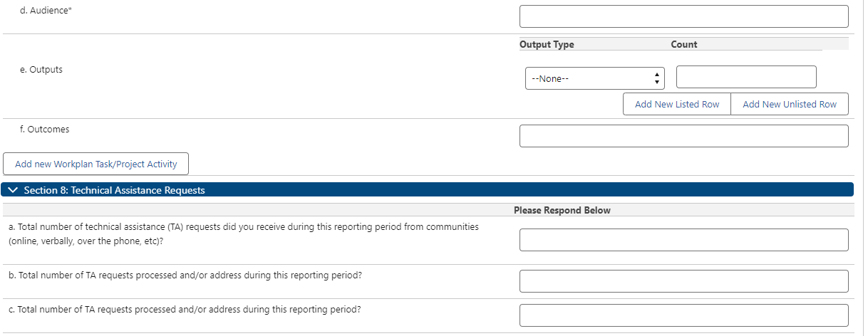The width and height of the screenshot is (868, 336).
Task: Click the Count column header
Action: (684, 44)
